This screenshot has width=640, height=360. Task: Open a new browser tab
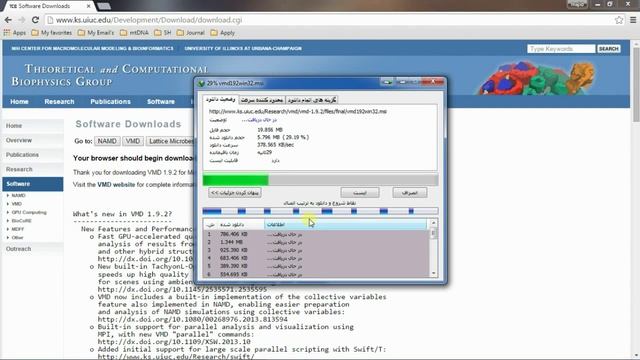[104, 6]
